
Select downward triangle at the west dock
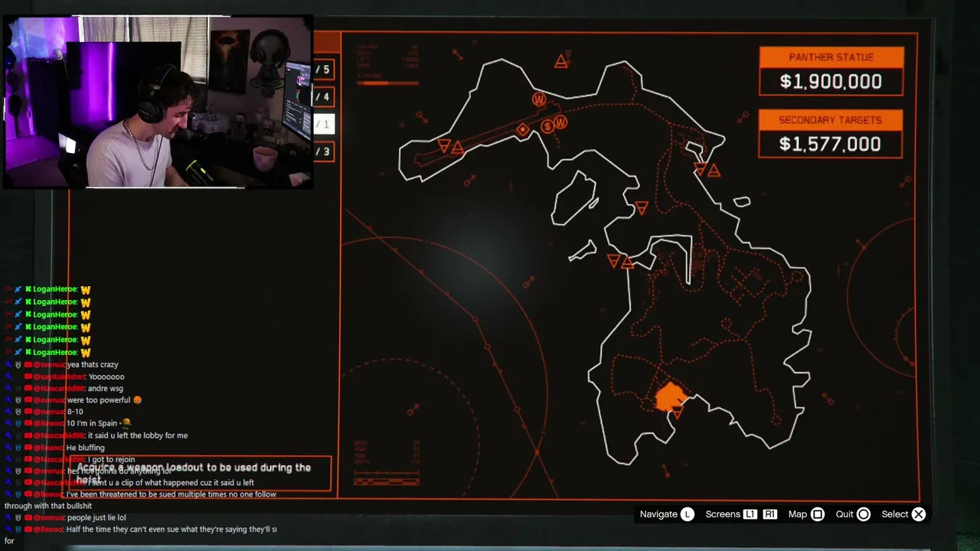(613, 261)
